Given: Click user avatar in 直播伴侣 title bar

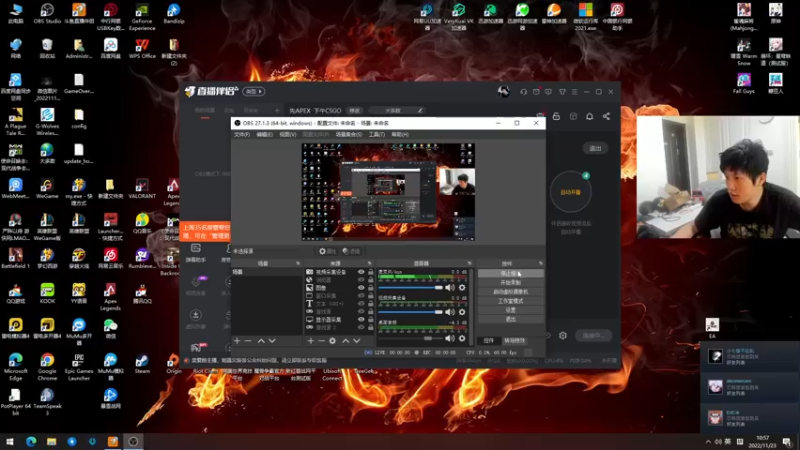Looking at the screenshot, I should pos(504,91).
